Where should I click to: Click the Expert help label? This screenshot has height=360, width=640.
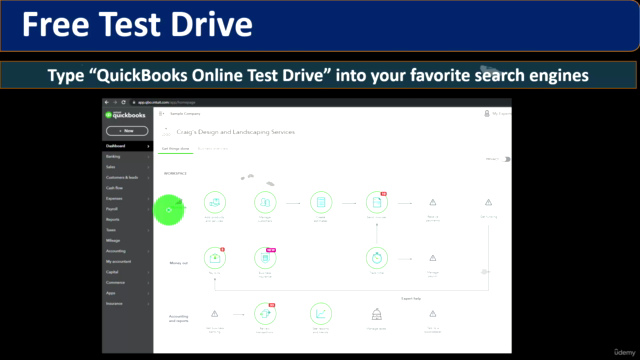click(x=411, y=299)
